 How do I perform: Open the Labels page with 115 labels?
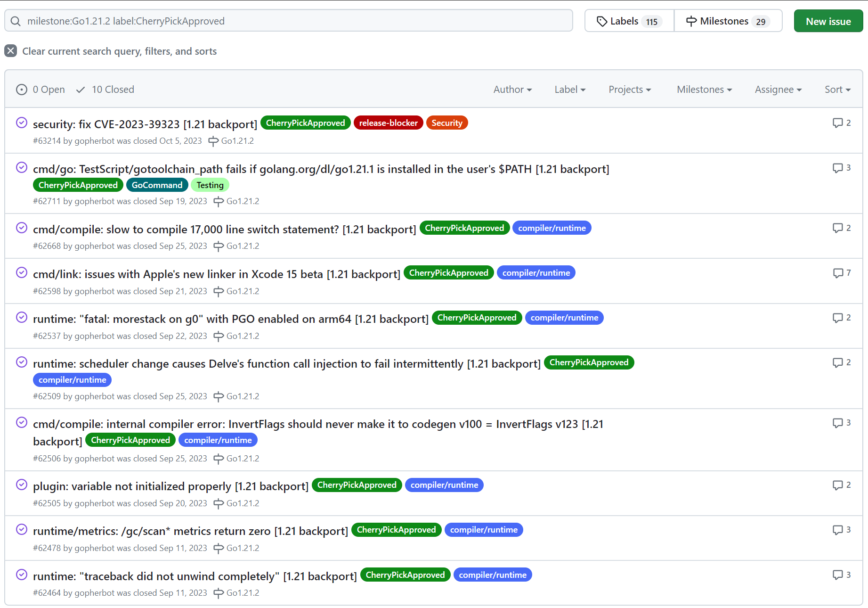coord(629,21)
